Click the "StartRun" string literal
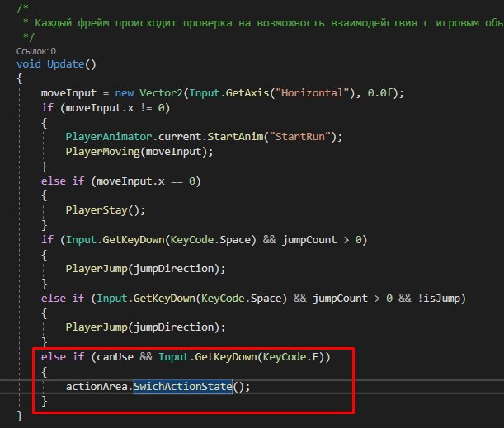The width and height of the screenshot is (504, 428). click(300, 137)
